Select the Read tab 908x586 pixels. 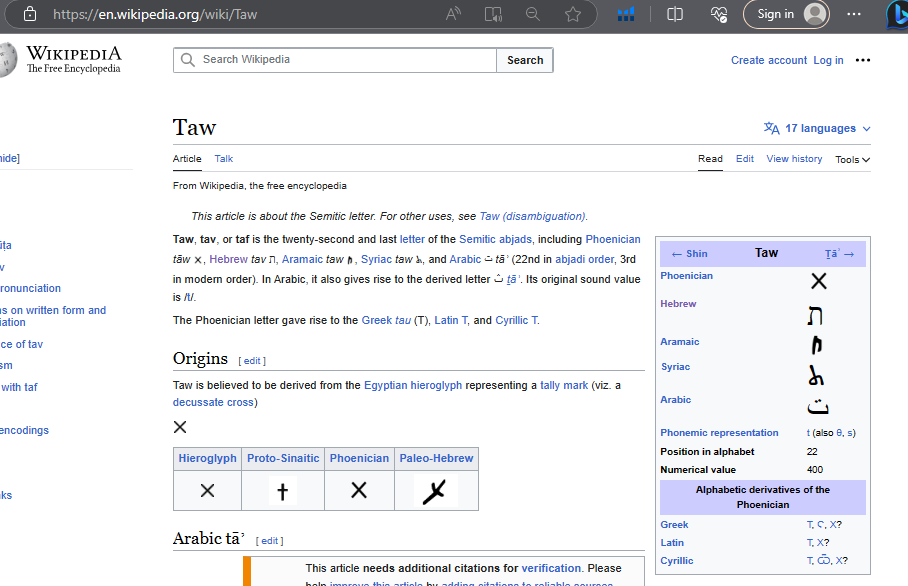[710, 159]
